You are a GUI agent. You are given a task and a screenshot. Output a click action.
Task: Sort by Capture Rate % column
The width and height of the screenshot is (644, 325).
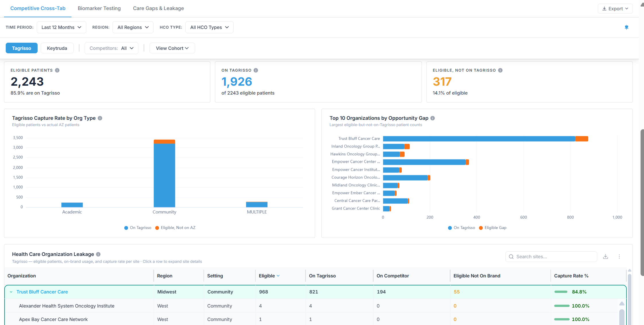coord(571,276)
